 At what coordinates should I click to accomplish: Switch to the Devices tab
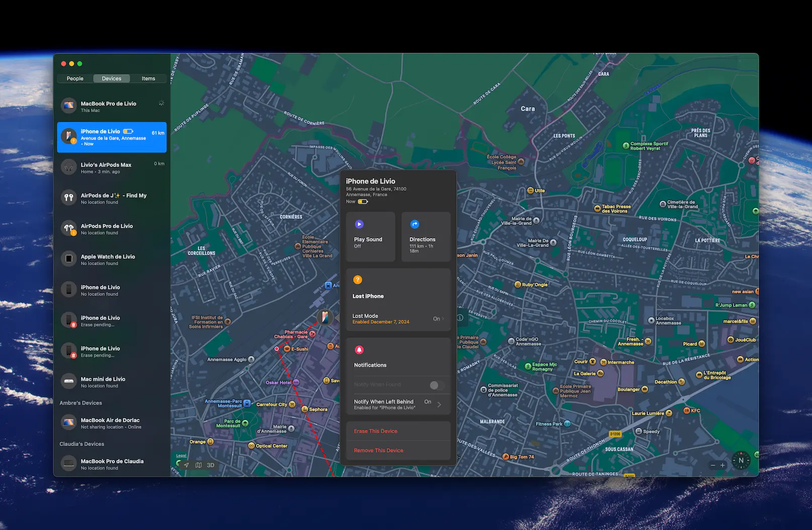[x=112, y=79]
